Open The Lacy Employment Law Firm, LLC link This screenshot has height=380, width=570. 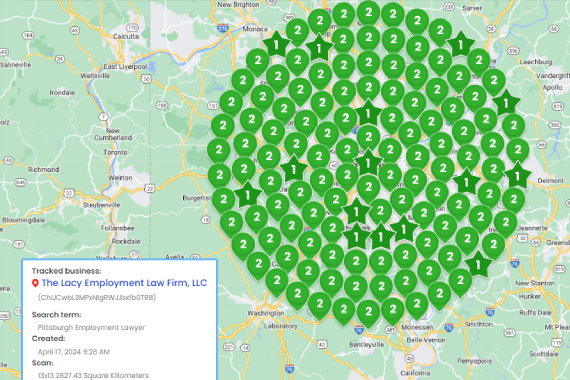pos(124,283)
